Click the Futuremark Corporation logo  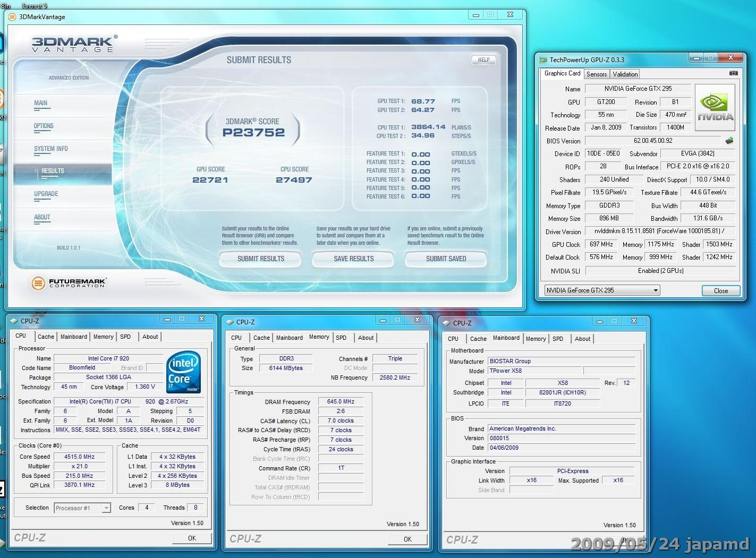69,283
